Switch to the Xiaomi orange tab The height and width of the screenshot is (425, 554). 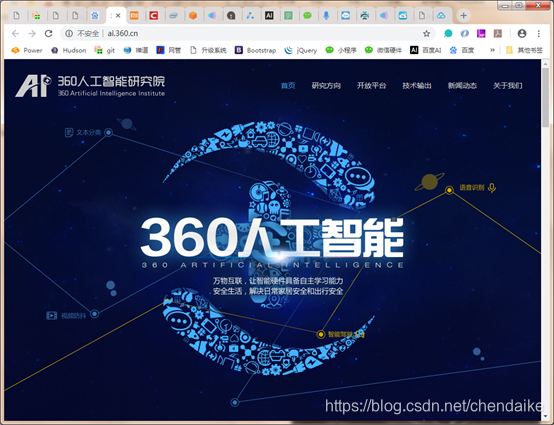(134, 16)
